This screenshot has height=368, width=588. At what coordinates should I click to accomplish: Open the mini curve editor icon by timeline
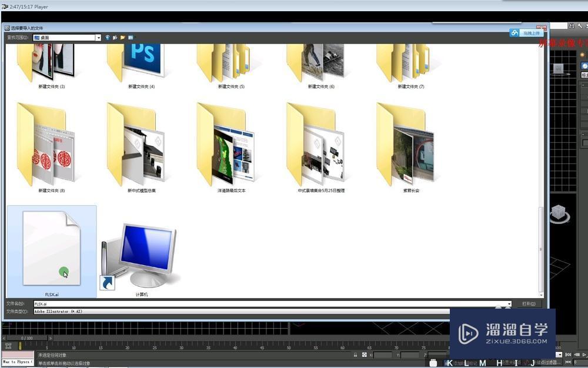coord(8,346)
